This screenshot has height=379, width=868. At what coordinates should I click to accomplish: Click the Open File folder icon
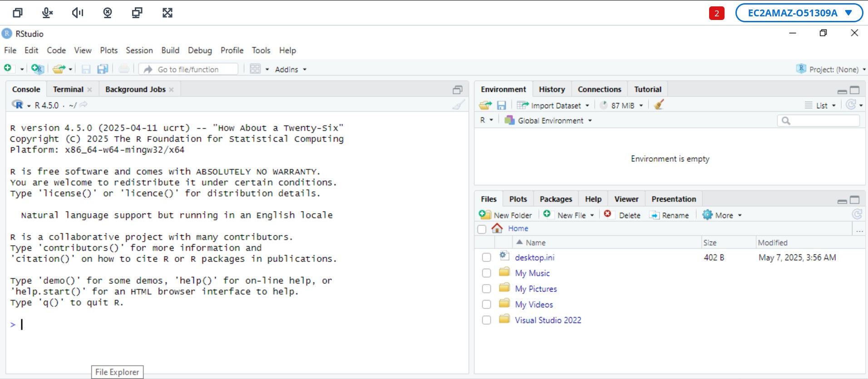(x=59, y=69)
